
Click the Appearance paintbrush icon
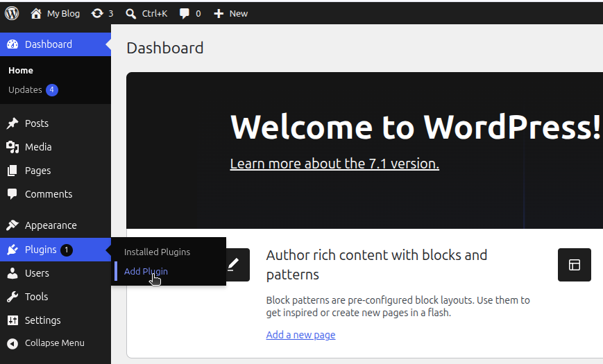[12, 225]
